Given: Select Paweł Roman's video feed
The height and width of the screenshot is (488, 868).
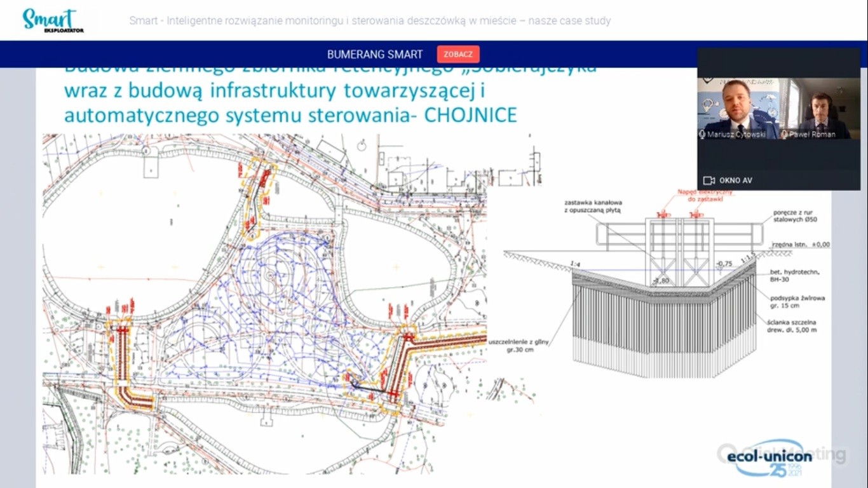Looking at the screenshot, I should tap(820, 108).
